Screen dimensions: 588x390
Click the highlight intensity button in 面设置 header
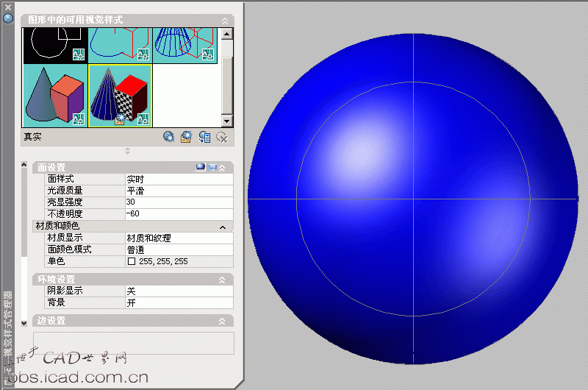[x=200, y=168]
